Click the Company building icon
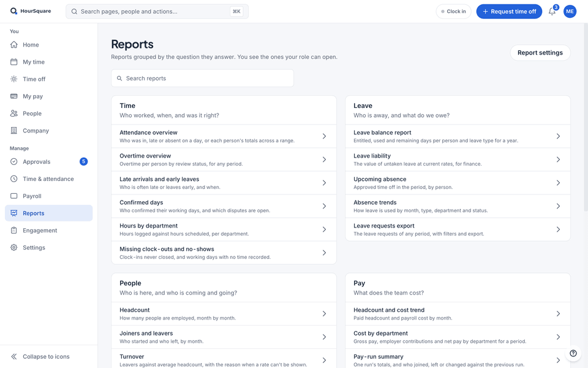The width and height of the screenshot is (588, 368). 14,131
